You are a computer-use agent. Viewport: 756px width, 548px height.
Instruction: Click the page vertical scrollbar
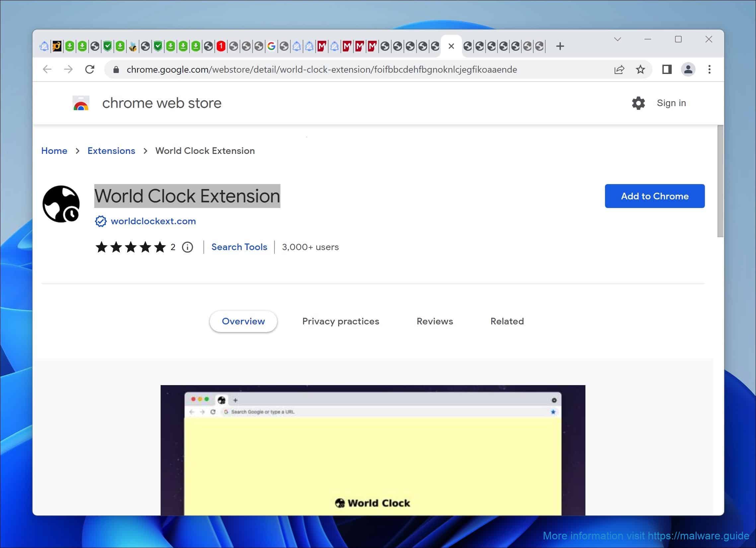pos(720,181)
